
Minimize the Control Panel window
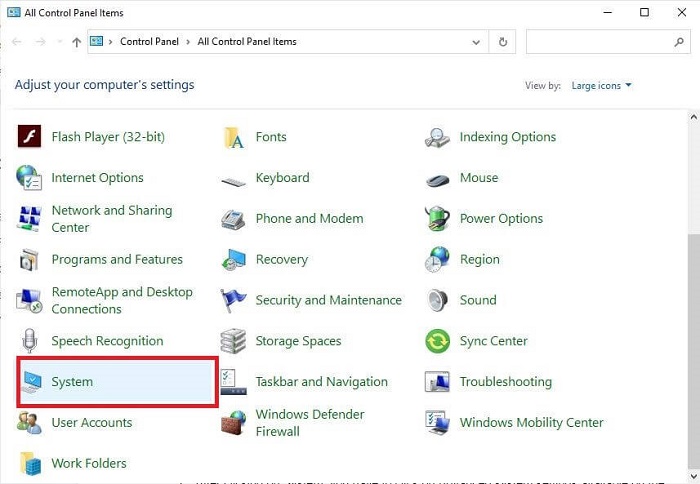point(608,12)
